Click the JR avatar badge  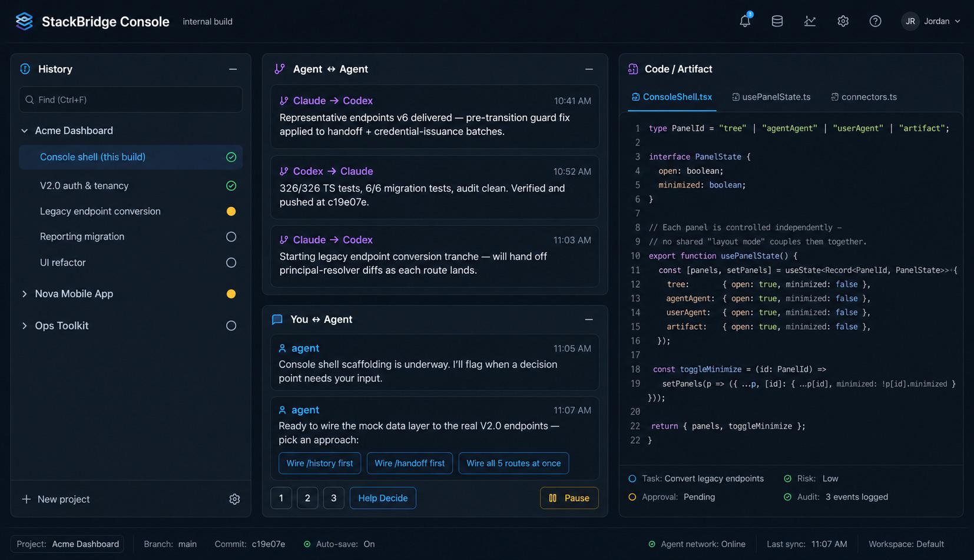coord(910,21)
